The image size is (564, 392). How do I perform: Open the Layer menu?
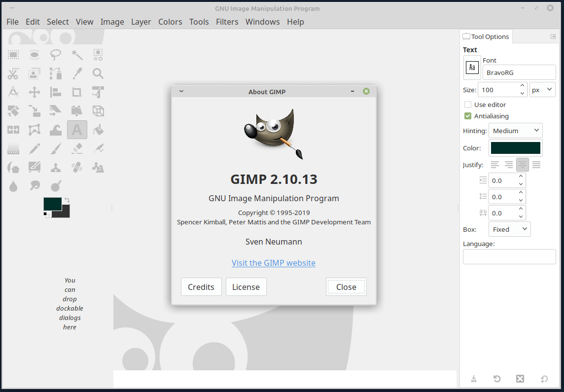[141, 22]
